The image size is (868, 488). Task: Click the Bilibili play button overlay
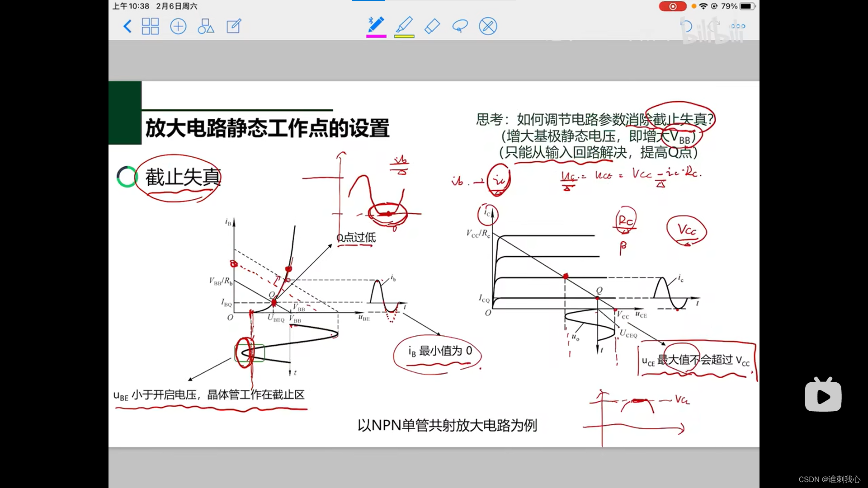coord(823,396)
